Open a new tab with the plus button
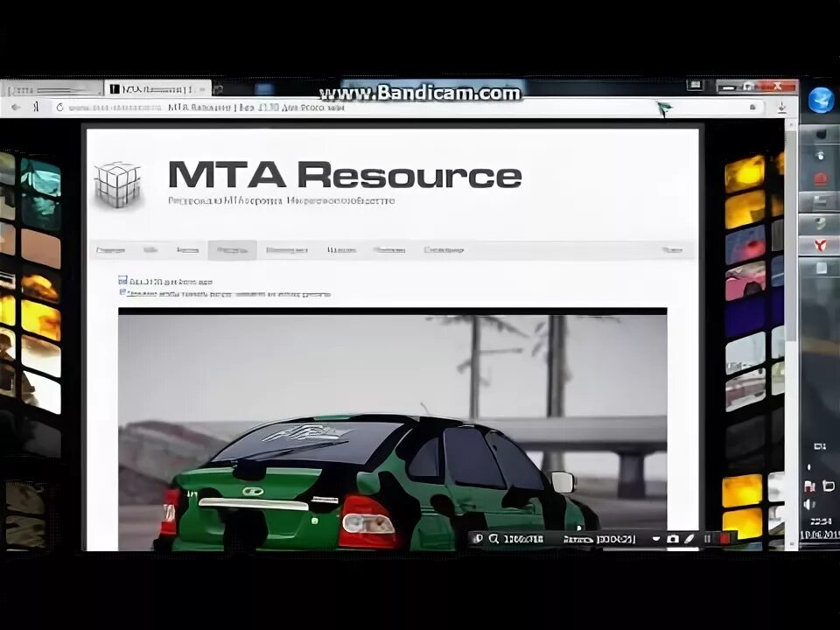 click(x=219, y=89)
